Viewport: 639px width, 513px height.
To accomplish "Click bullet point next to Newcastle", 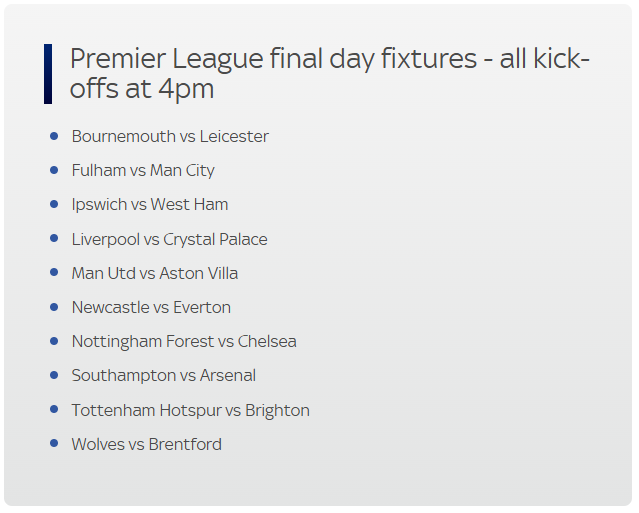I will [x=54, y=307].
